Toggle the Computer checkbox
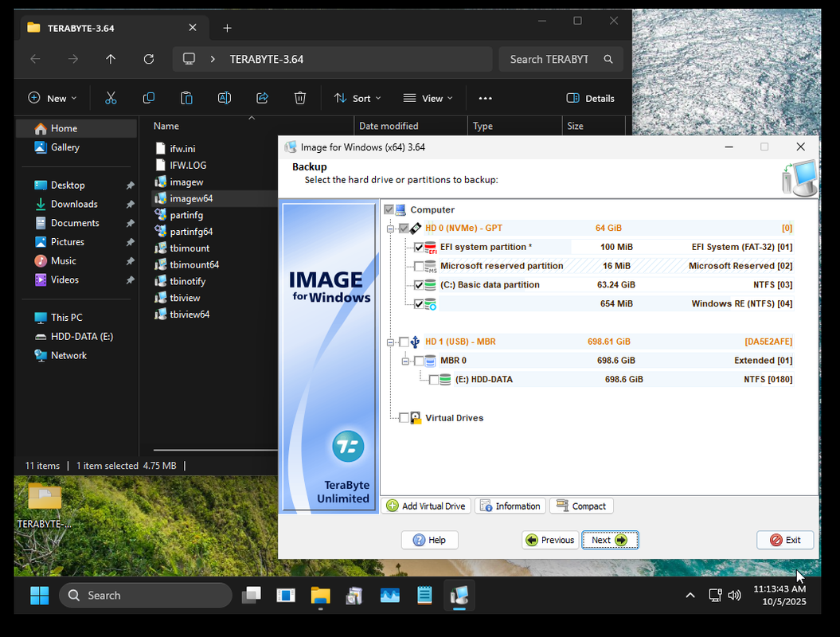Image resolution: width=840 pixels, height=637 pixels. point(389,209)
